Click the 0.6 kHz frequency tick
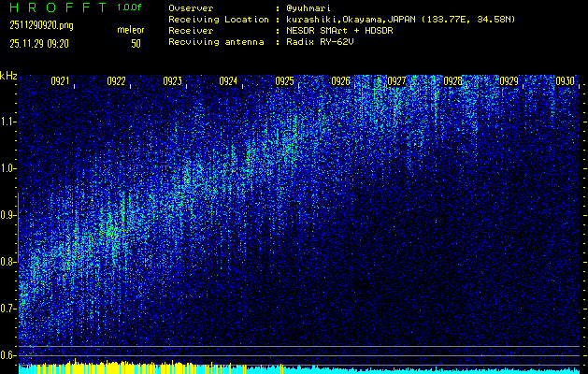The image size is (588, 374). click(8, 354)
